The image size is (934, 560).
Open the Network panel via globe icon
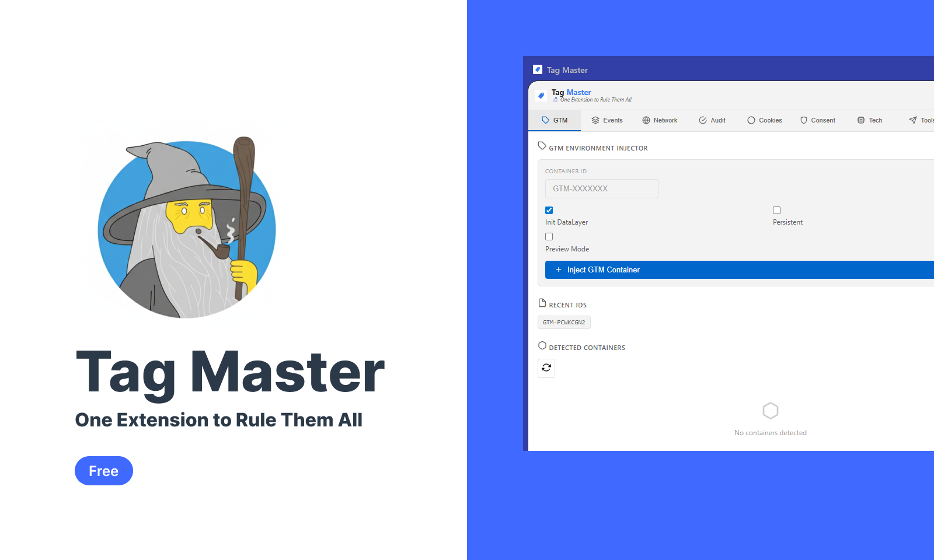pyautogui.click(x=646, y=120)
